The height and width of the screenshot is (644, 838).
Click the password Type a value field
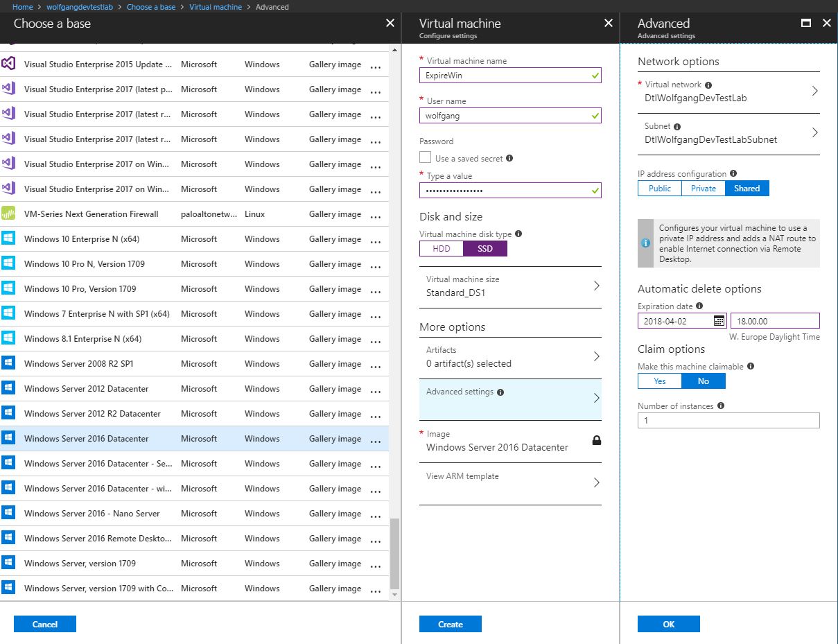click(510, 191)
